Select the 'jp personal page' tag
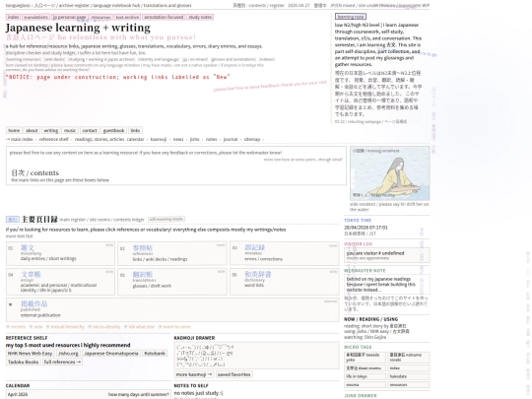 [x=70, y=17]
